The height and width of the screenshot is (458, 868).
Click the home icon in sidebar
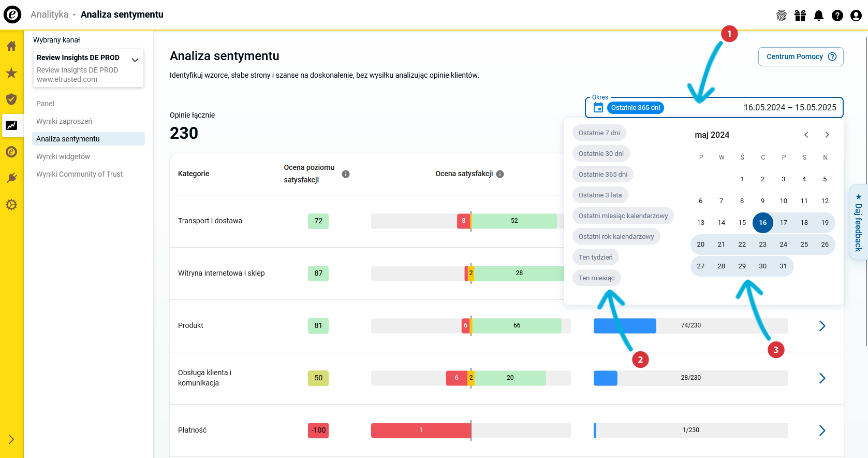pyautogui.click(x=11, y=46)
